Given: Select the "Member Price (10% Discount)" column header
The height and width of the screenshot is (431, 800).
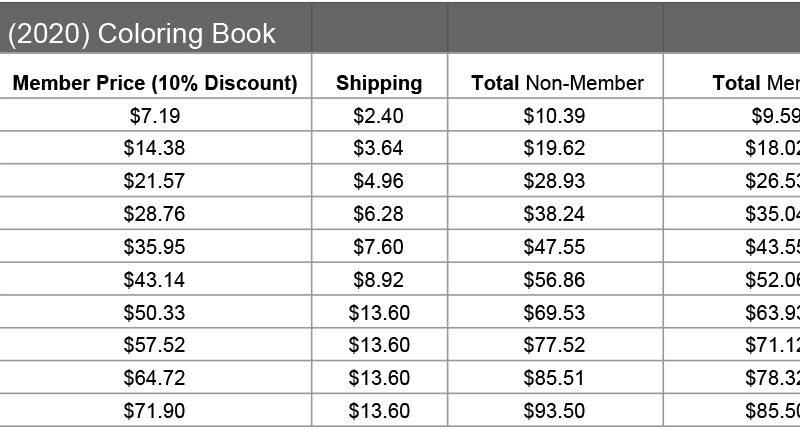Looking at the screenshot, I should tap(155, 83).
